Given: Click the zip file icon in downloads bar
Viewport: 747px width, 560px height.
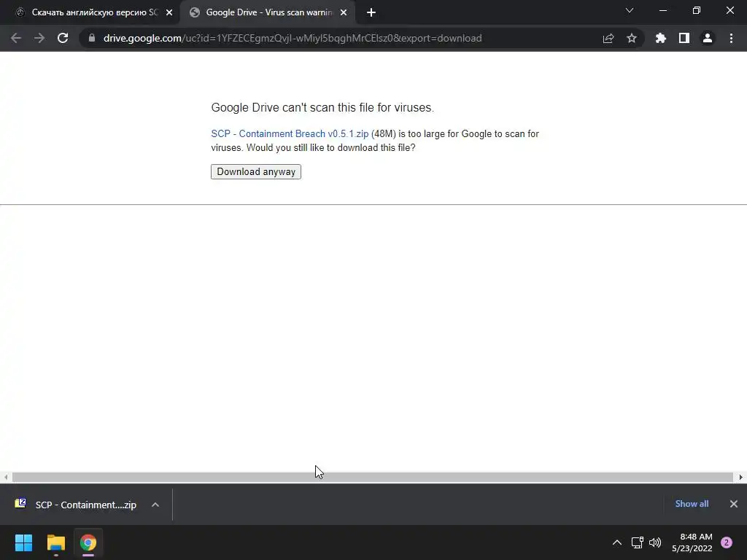Looking at the screenshot, I should coord(20,503).
